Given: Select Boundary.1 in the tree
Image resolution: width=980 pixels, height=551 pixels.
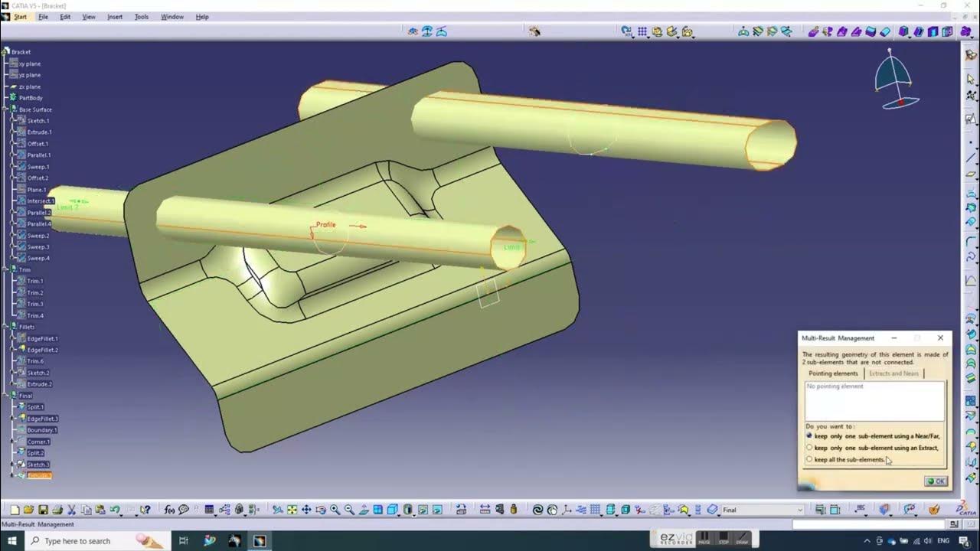Looking at the screenshot, I should pyautogui.click(x=42, y=430).
